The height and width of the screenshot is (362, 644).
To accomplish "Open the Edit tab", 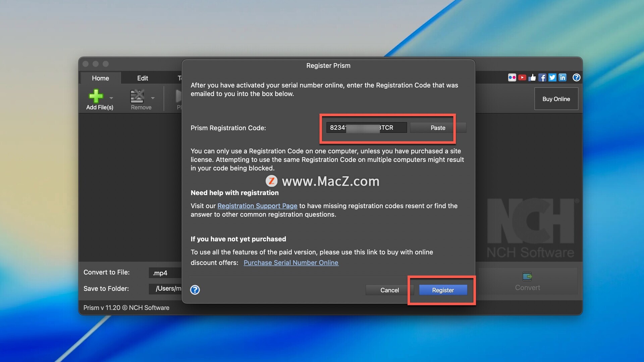I will 142,78.
